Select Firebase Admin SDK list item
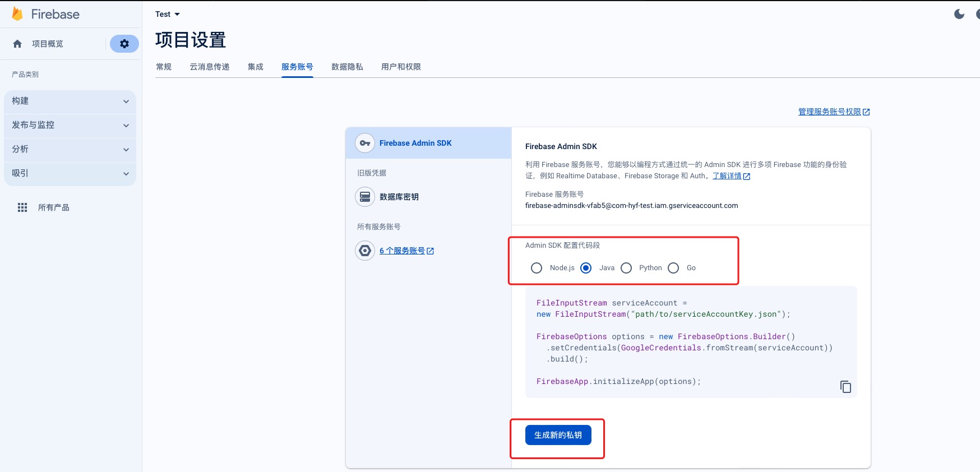Image resolution: width=980 pixels, height=472 pixels. pyautogui.click(x=429, y=143)
